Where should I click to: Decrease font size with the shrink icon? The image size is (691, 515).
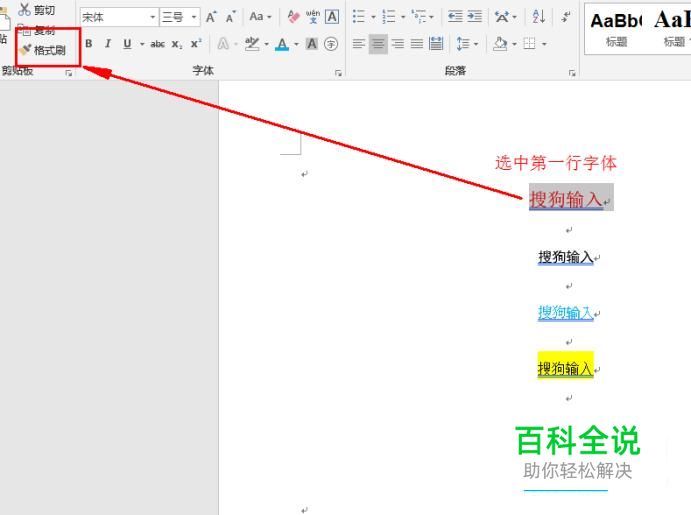[x=230, y=17]
